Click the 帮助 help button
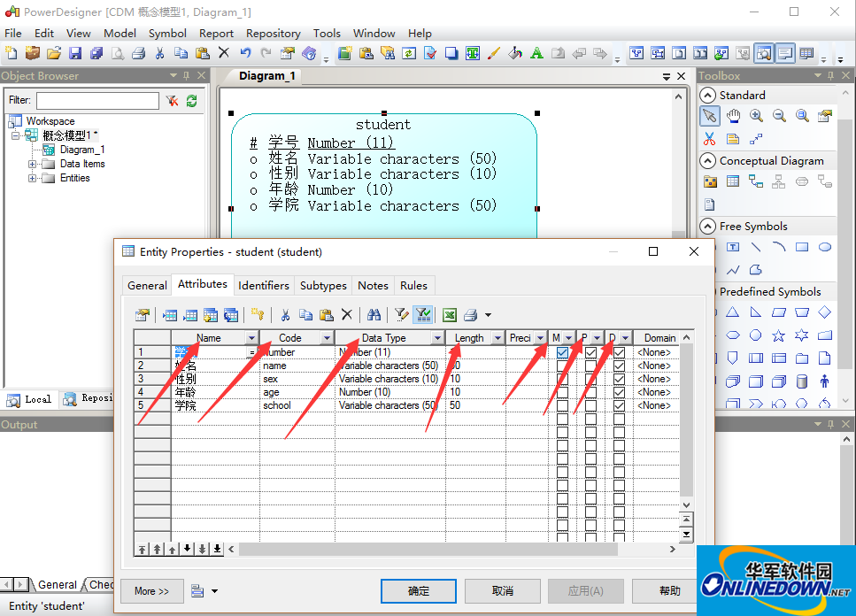 click(x=670, y=591)
